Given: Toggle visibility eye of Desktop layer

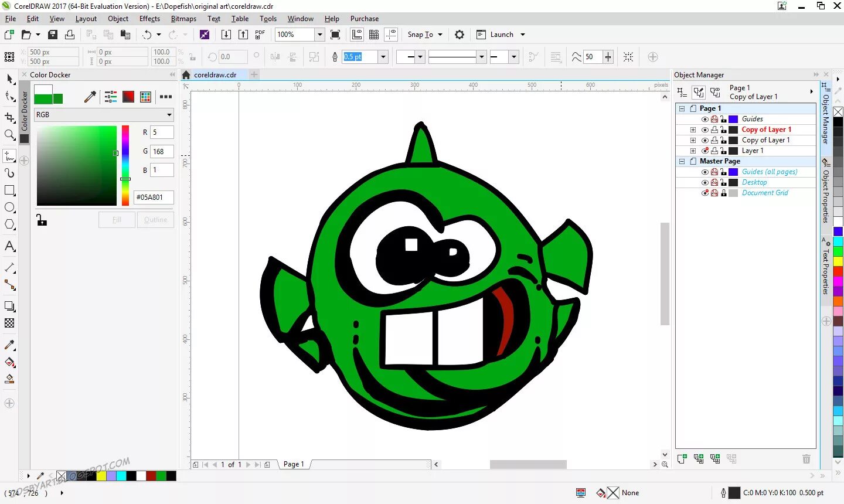Looking at the screenshot, I should [705, 182].
